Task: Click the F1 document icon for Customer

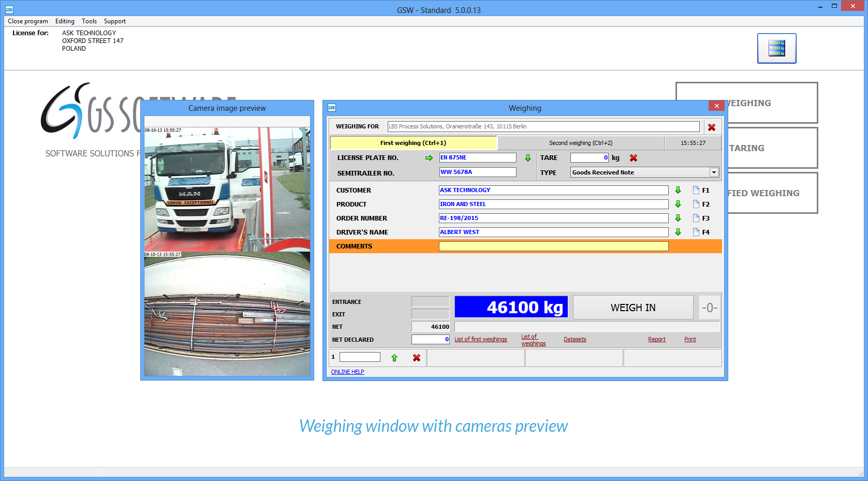Action: 696,191
